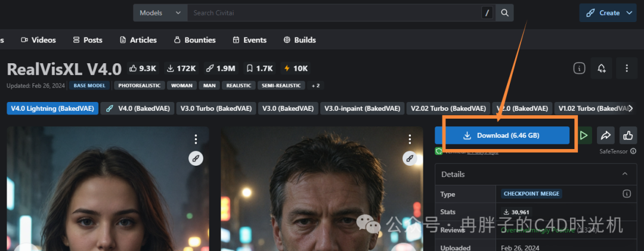Viewport: 644px width, 251px height.
Task: Click the SafeTensor info icon
Action: click(x=633, y=151)
